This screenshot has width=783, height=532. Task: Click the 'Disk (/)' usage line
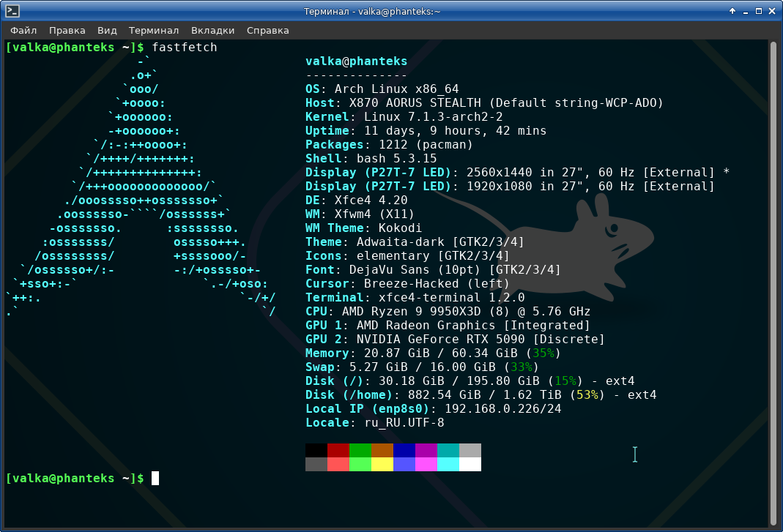pos(470,381)
